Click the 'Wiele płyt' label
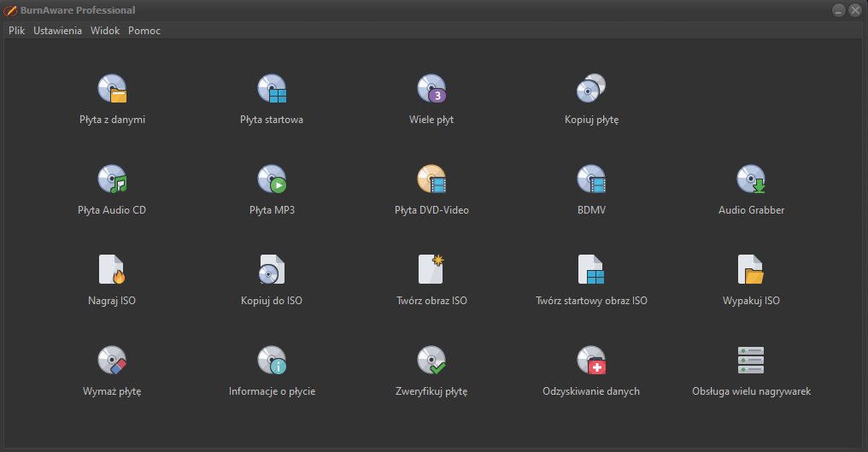Image resolution: width=868 pixels, height=452 pixels. [431, 120]
